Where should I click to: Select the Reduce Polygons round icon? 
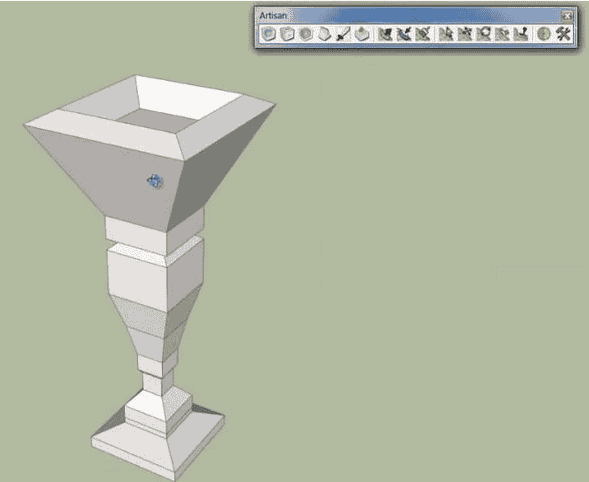pos(544,34)
